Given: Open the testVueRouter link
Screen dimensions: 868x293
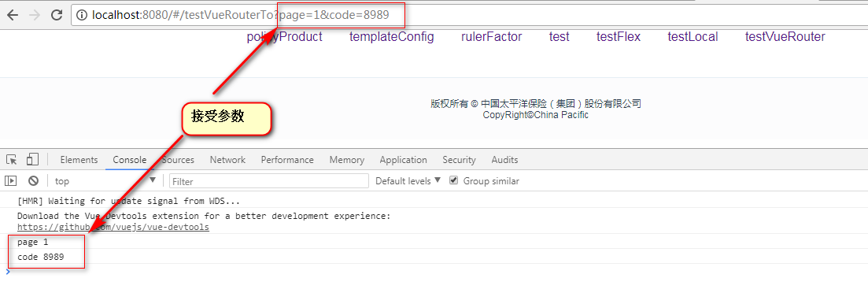Looking at the screenshot, I should (x=785, y=37).
